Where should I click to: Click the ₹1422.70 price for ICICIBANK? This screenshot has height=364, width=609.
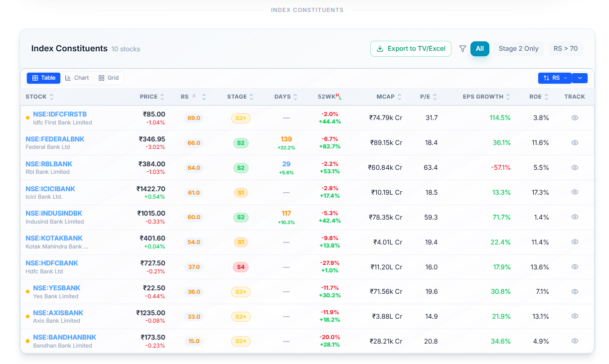(x=151, y=189)
